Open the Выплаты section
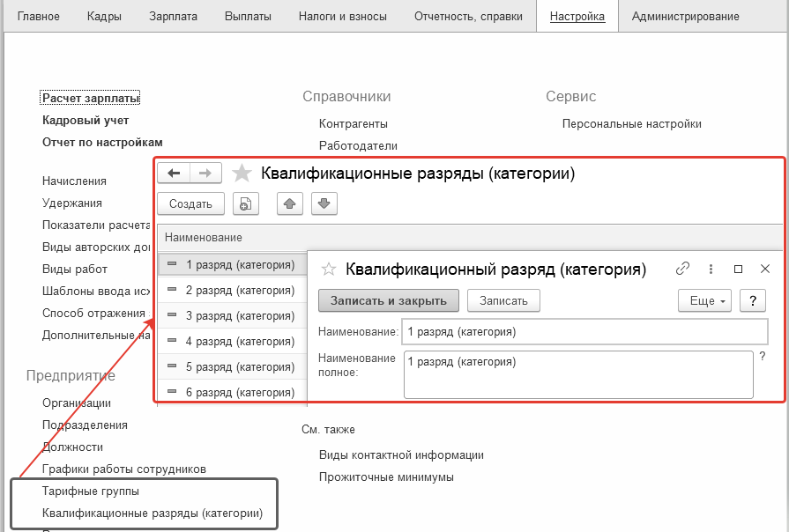 [248, 16]
